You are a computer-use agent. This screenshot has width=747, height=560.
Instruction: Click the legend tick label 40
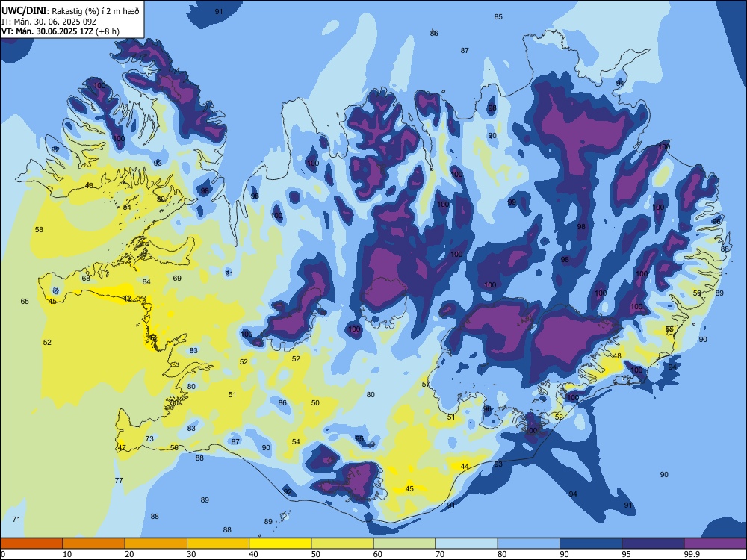click(254, 554)
